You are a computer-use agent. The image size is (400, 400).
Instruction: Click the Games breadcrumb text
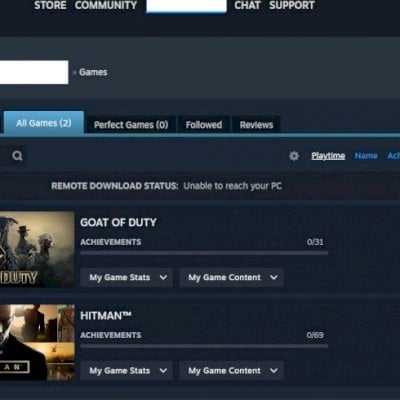tap(93, 72)
